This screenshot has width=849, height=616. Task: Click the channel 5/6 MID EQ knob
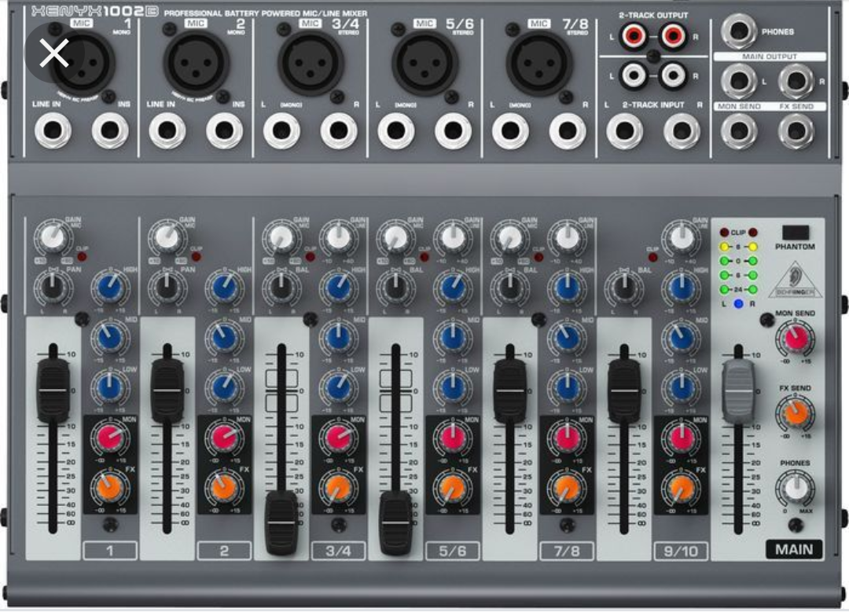coord(453,337)
